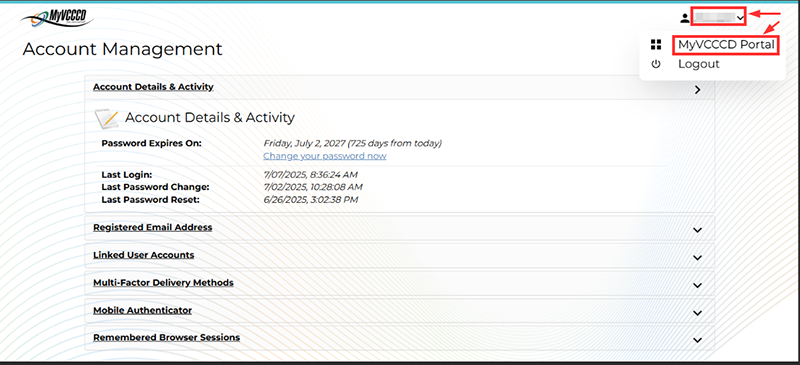The image size is (800, 365).
Task: Click the password expiry date 'Friday, July 2, 2027'
Action: 304,143
